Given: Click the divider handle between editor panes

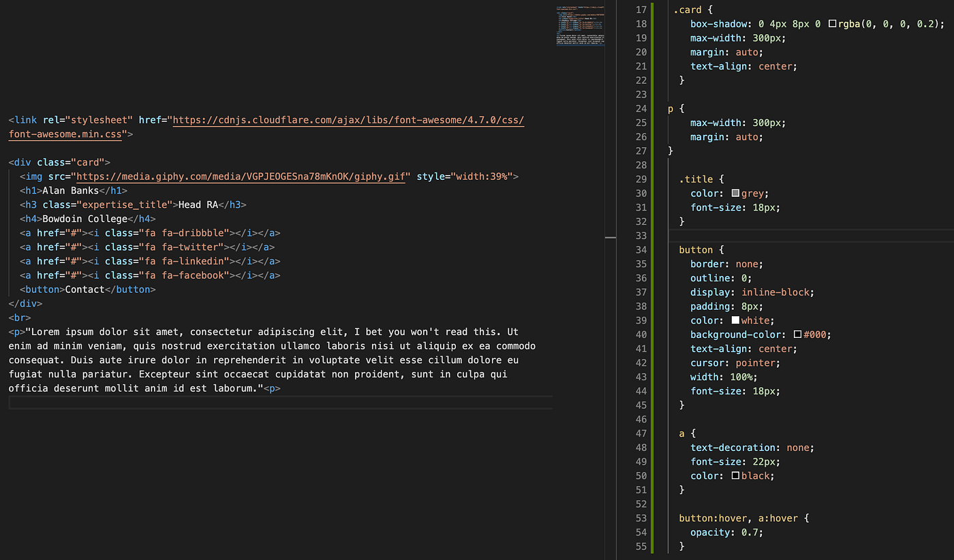Looking at the screenshot, I should [x=611, y=237].
